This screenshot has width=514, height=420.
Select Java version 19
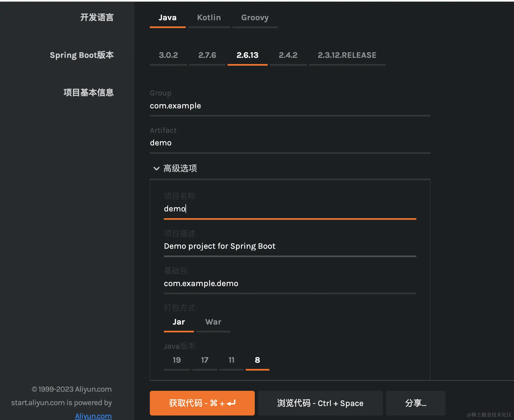(177, 360)
